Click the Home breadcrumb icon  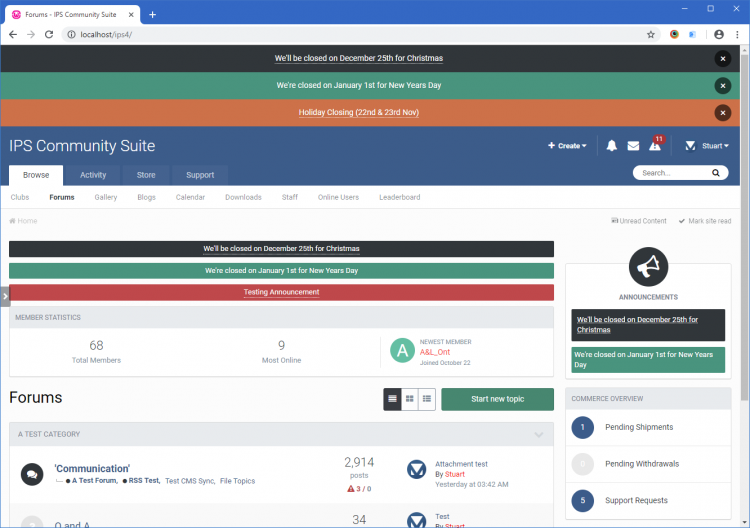(x=14, y=221)
